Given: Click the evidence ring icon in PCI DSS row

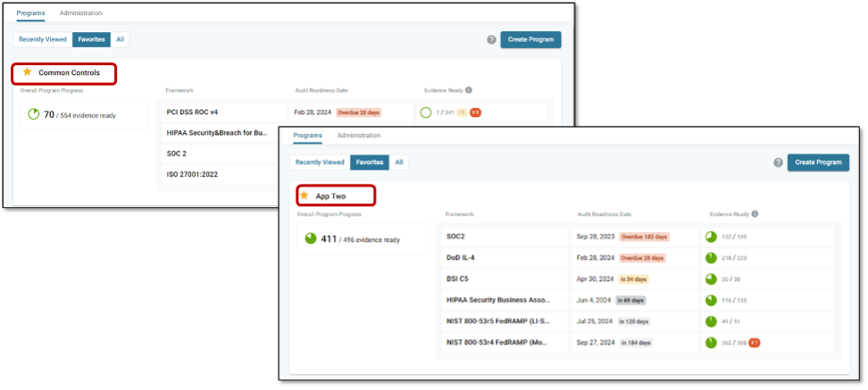Looking at the screenshot, I should coord(426,112).
